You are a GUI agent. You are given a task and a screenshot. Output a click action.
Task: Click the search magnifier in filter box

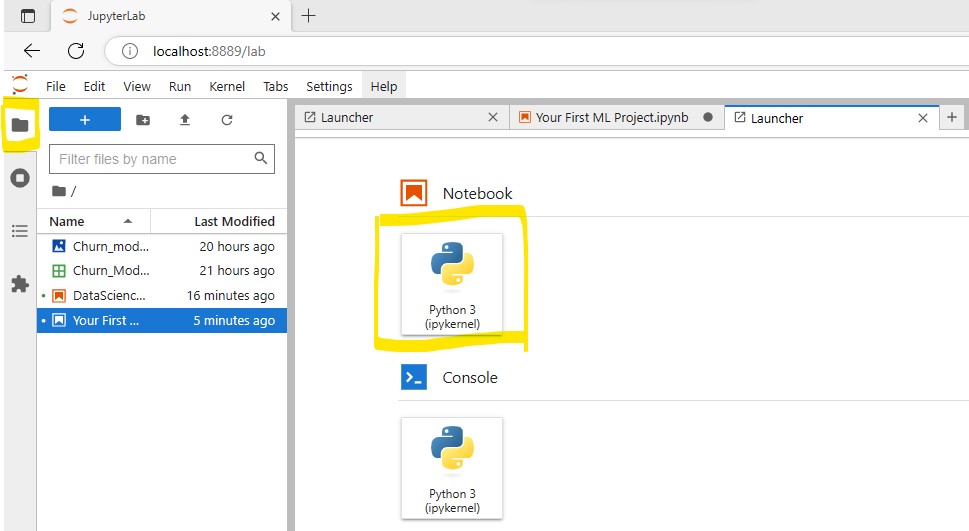(261, 158)
